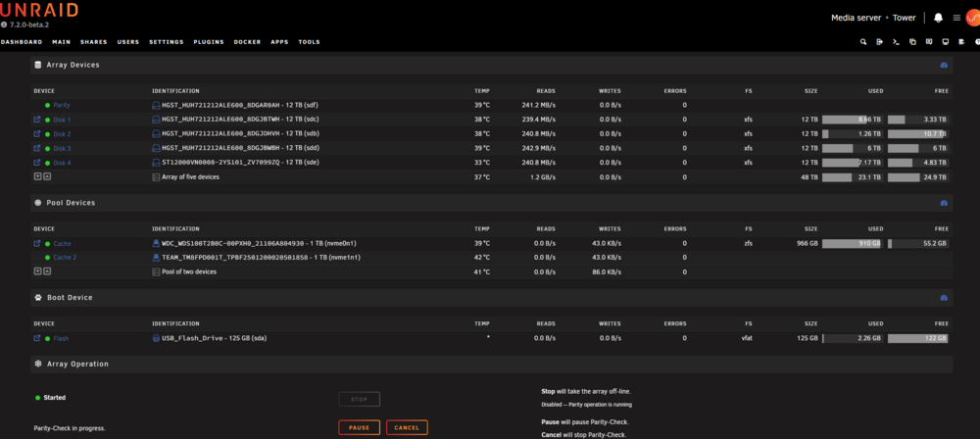Screen dimensions: 980x439
Task: Browse Cache pool via its external-link icon
Action: coord(37,243)
